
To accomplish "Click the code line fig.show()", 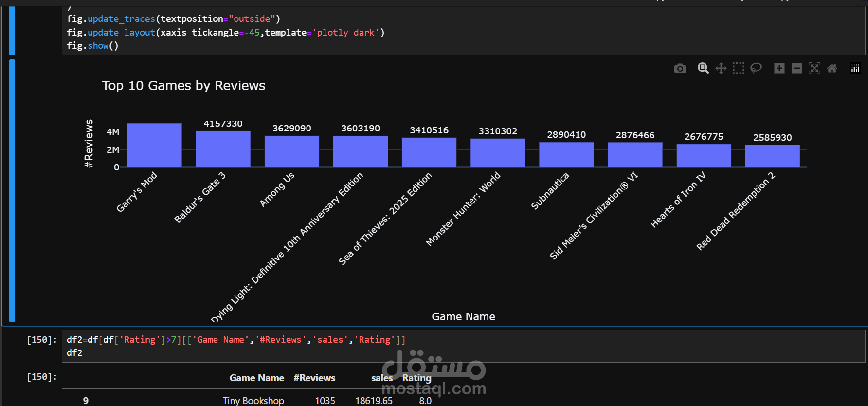I will (92, 46).
